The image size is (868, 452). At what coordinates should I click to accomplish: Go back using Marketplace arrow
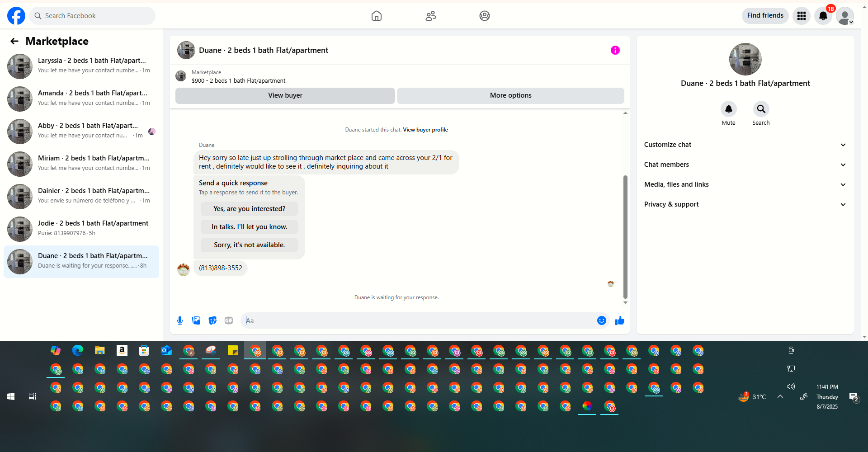[14, 41]
